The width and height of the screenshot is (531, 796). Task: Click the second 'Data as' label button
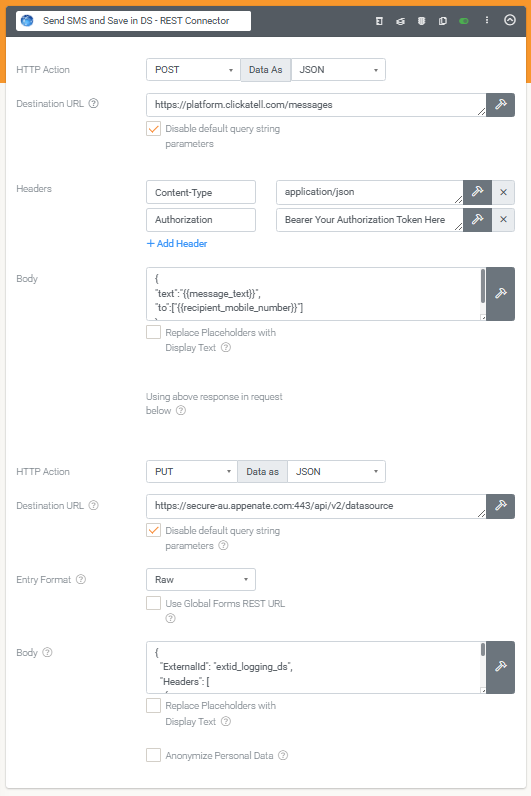[x=262, y=472]
